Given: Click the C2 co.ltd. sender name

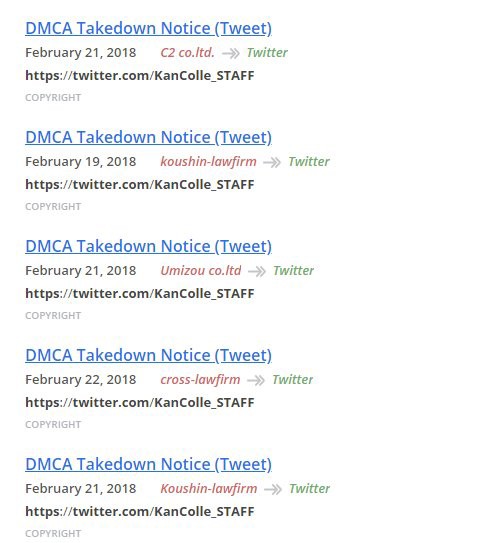Looking at the screenshot, I should pos(187,53).
